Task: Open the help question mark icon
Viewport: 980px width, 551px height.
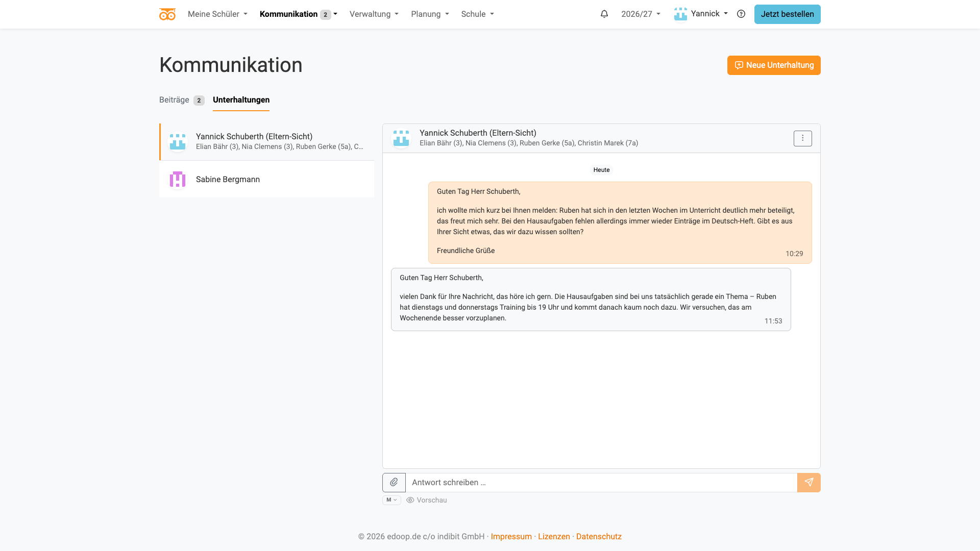Action: [741, 14]
